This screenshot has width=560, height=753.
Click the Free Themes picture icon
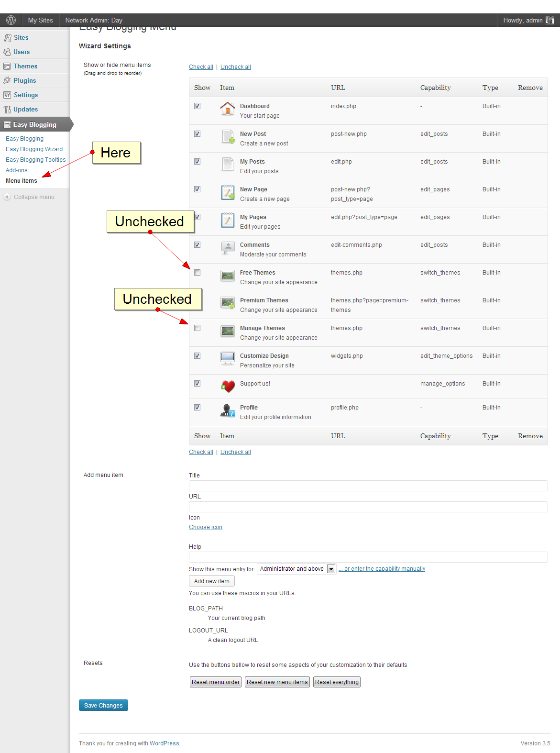[x=228, y=276]
